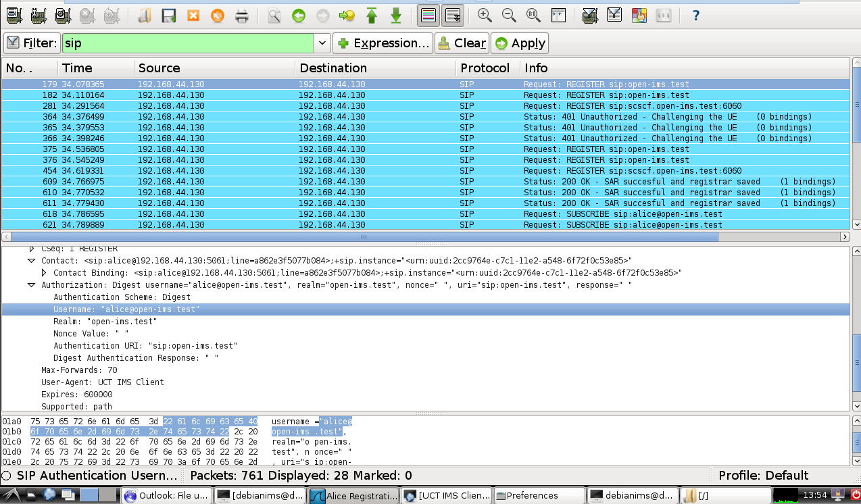This screenshot has height=504, width=861.
Task: Zoom in on packet text
Action: pos(485,15)
